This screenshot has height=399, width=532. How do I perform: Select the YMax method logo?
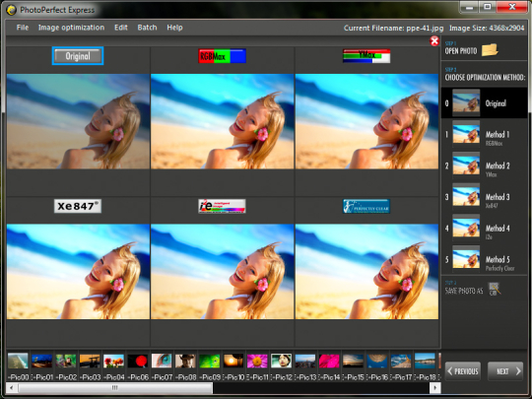point(366,56)
